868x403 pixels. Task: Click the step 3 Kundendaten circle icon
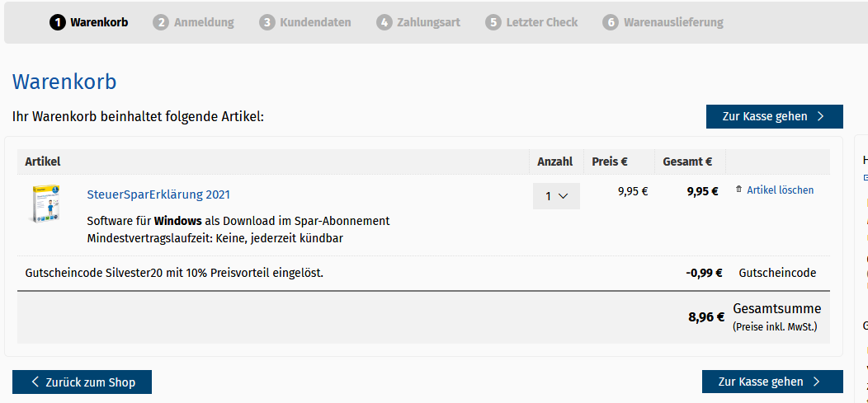pyautogui.click(x=267, y=23)
